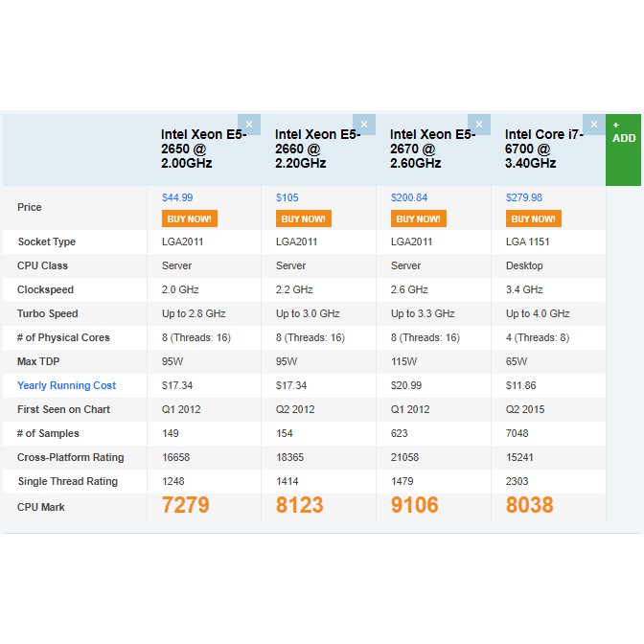Click BUY NOW for Xeon E5-2650

point(190,218)
